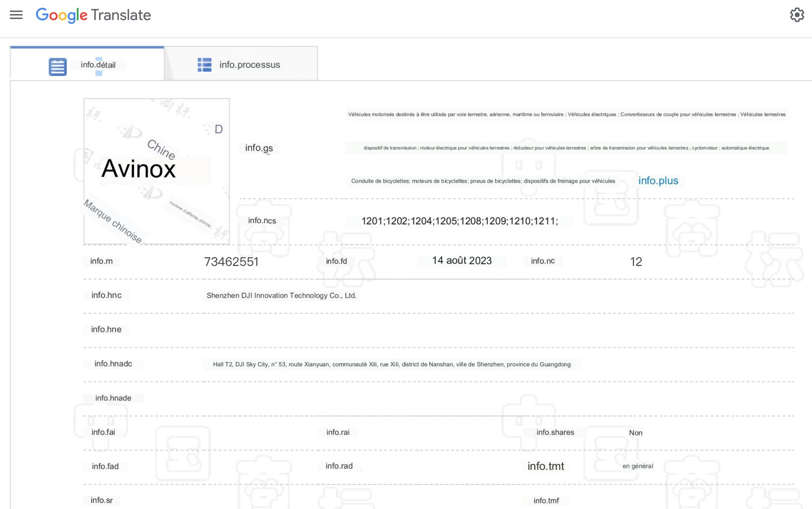812x509 pixels.
Task: Click the Google Translate logo
Action: coord(93,15)
